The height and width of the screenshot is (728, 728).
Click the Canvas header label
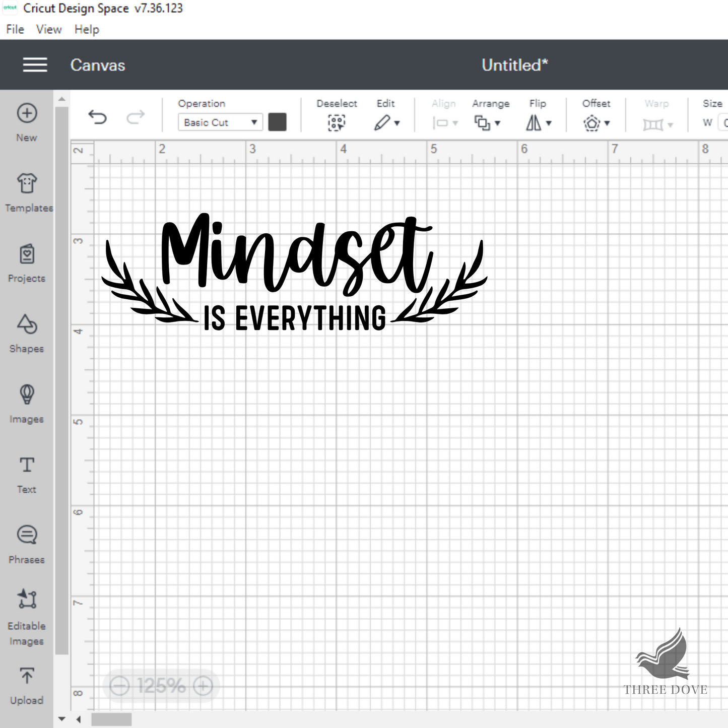coord(98,65)
